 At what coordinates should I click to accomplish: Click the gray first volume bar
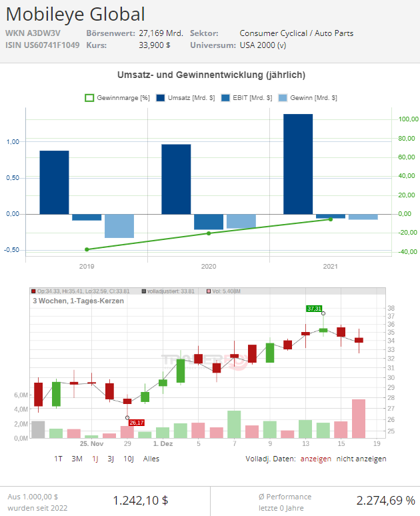pos(38,430)
